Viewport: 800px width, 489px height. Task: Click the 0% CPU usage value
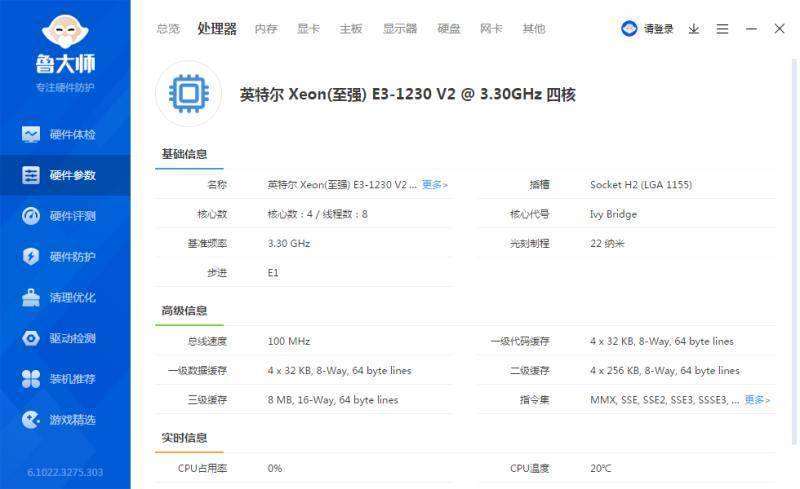274,468
